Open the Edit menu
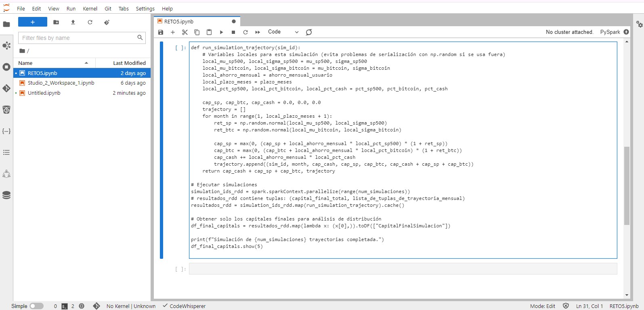This screenshot has width=644, height=310. point(37,8)
